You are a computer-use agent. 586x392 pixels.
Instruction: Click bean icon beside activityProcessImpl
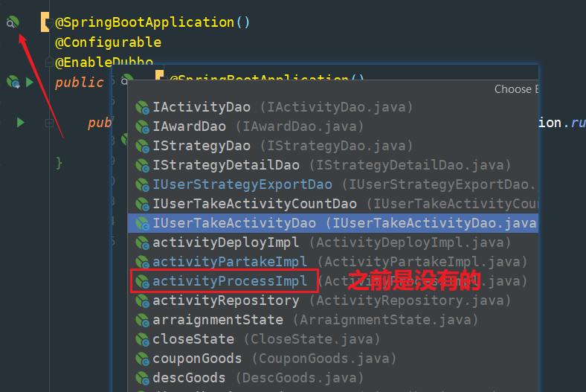click(142, 281)
